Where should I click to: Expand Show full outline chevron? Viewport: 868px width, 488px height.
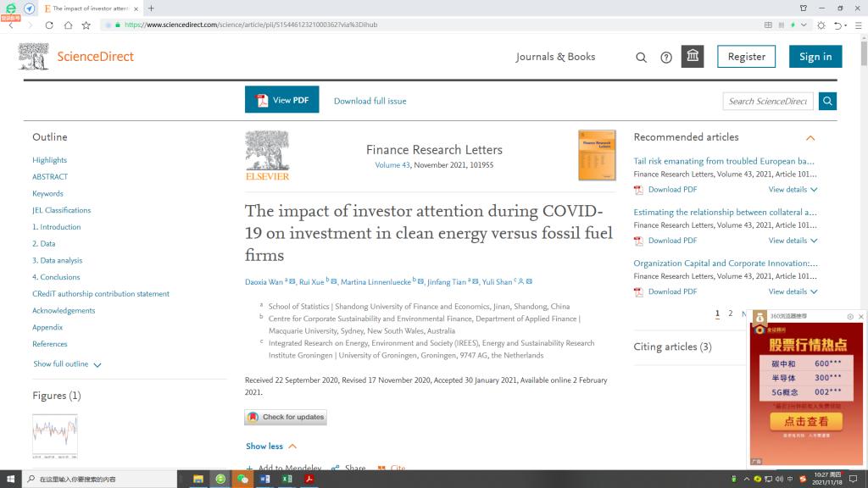click(97, 364)
